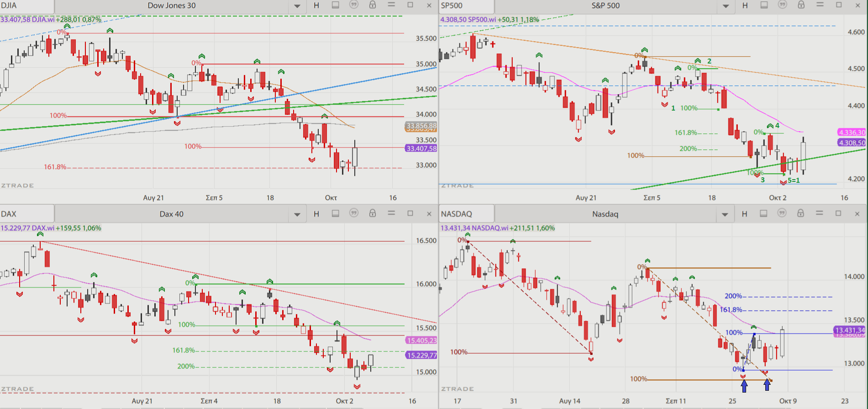This screenshot has height=409, width=868.
Task: Click the 13.431,34 price tag on the Nasdaq axis
Action: (850, 330)
